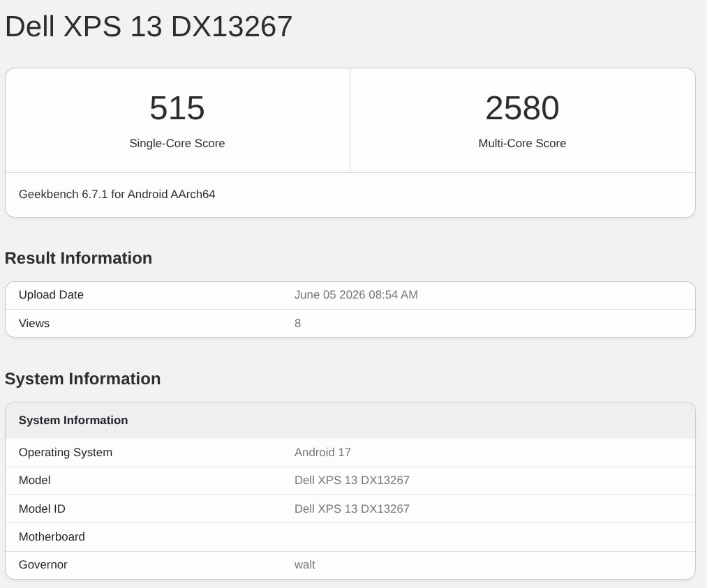This screenshot has width=707, height=588.
Task: Click the System Information table header row
Action: [350, 421]
